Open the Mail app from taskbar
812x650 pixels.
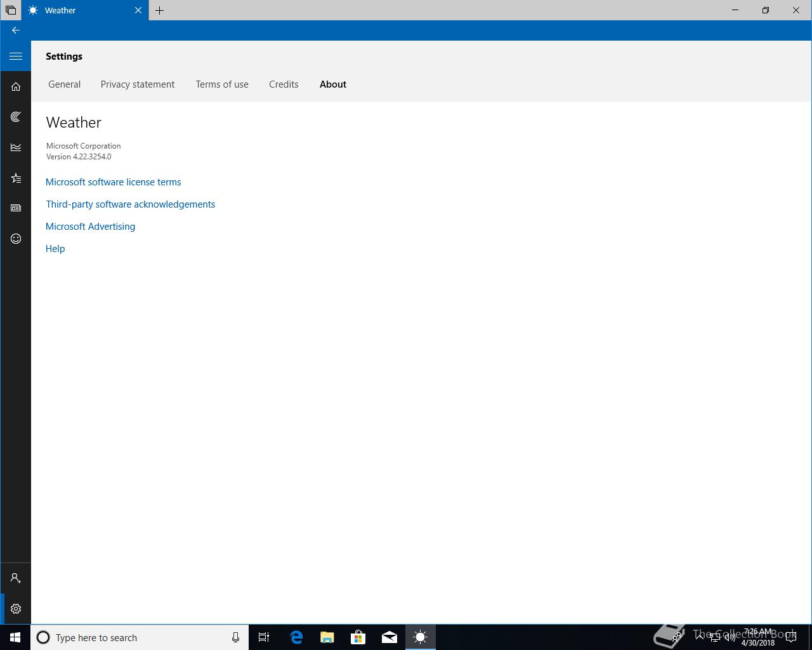[x=390, y=637]
